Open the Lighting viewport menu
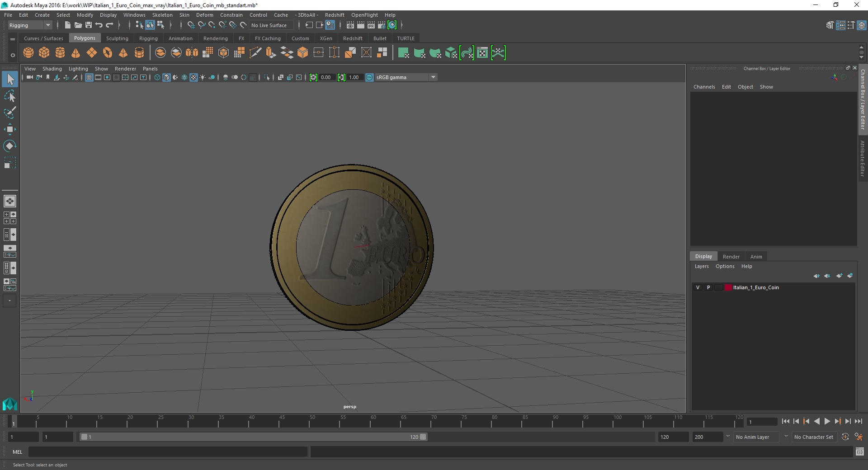This screenshot has height=470, width=868. click(78, 69)
